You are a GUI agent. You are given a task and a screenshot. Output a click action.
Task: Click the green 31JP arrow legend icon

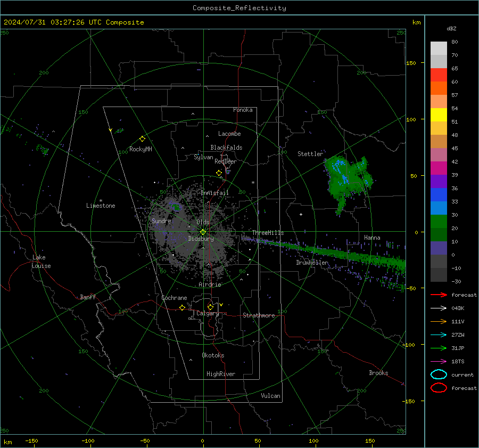[x=439, y=348]
